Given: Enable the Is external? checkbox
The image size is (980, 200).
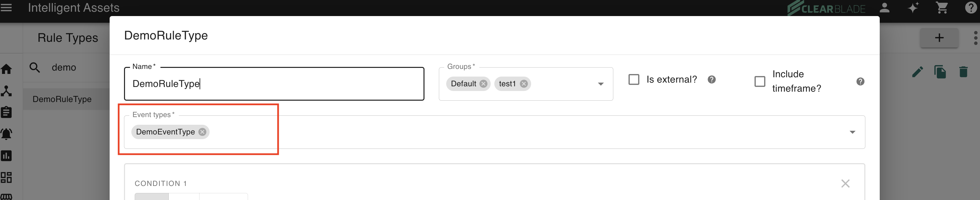Looking at the screenshot, I should [x=634, y=80].
